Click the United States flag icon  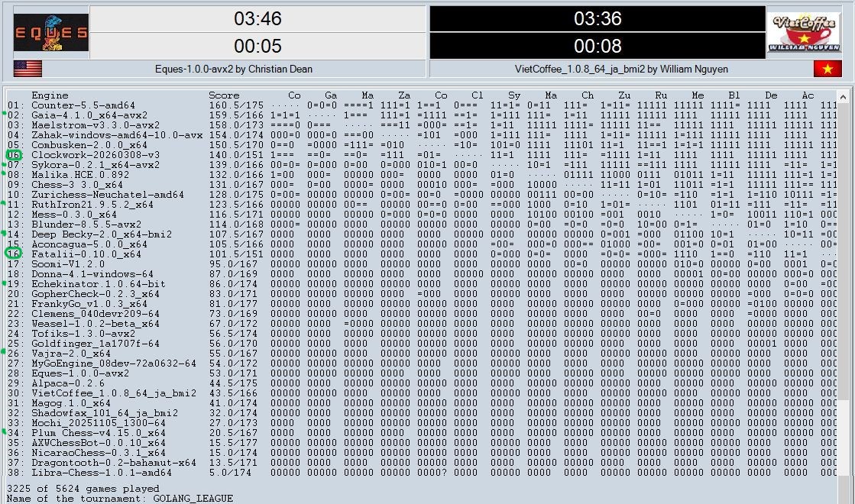(28, 69)
